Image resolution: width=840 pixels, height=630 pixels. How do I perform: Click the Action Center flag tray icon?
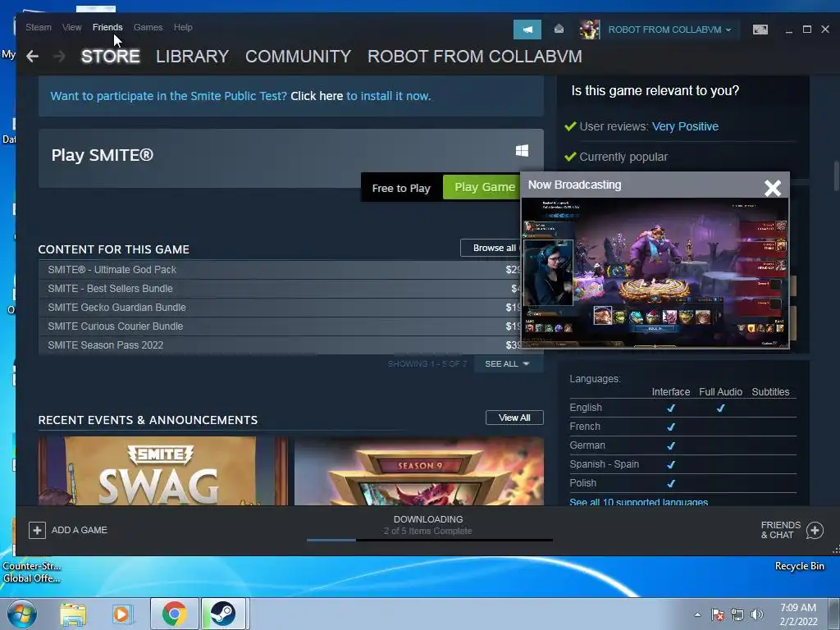[717, 614]
